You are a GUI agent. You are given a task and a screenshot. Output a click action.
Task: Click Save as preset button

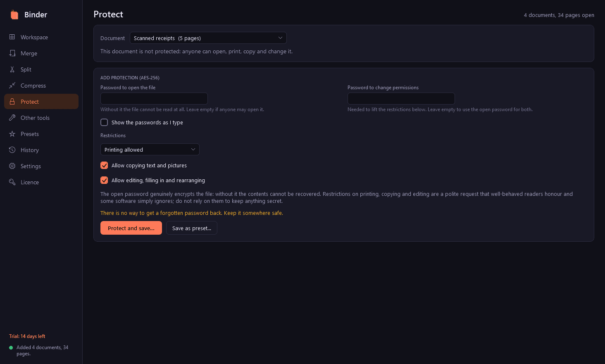click(192, 228)
